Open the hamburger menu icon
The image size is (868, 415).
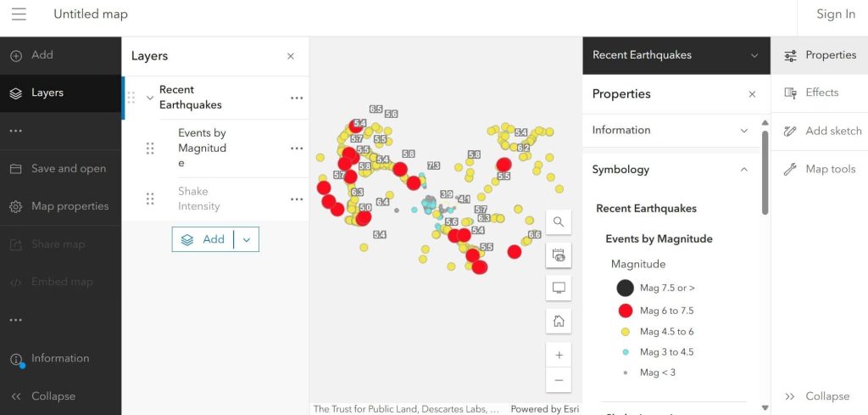(19, 14)
